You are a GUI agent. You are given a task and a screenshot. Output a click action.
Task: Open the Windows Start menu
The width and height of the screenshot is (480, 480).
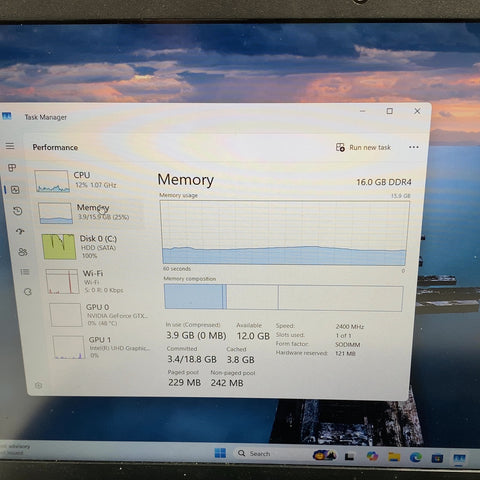220,453
